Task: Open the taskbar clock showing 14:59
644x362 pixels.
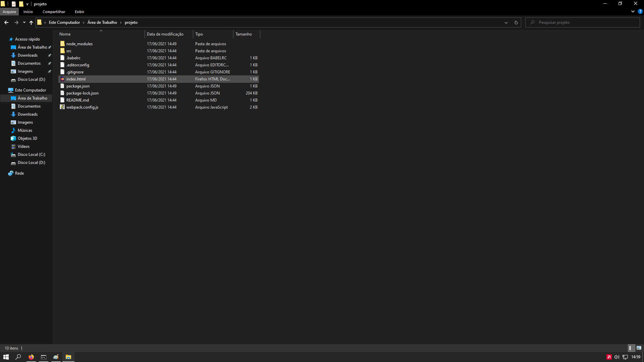Action: click(x=636, y=357)
